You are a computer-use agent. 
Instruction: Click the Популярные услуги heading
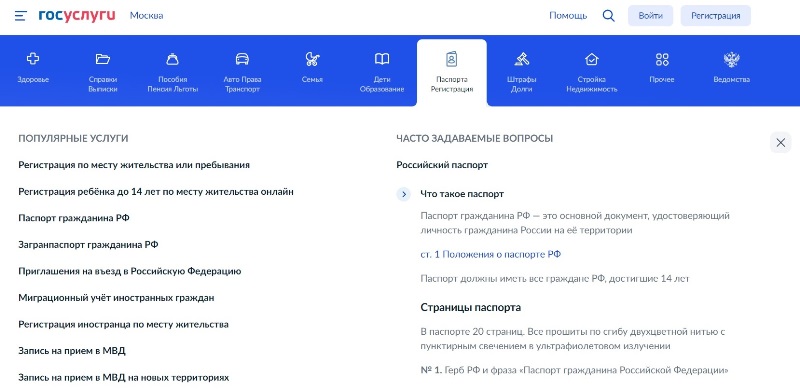coord(73,139)
